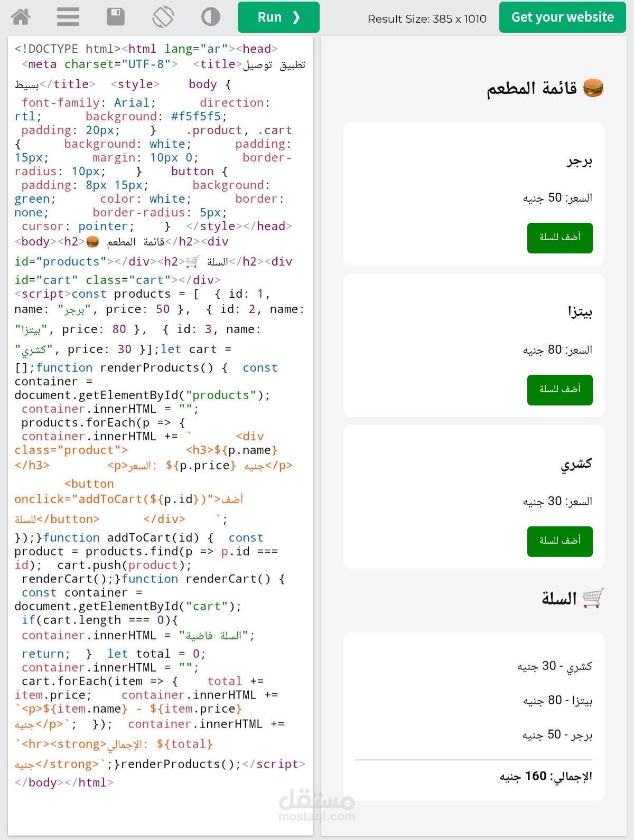This screenshot has height=840, width=634.
Task: Save code with the floppy disk icon
Action: point(116,17)
